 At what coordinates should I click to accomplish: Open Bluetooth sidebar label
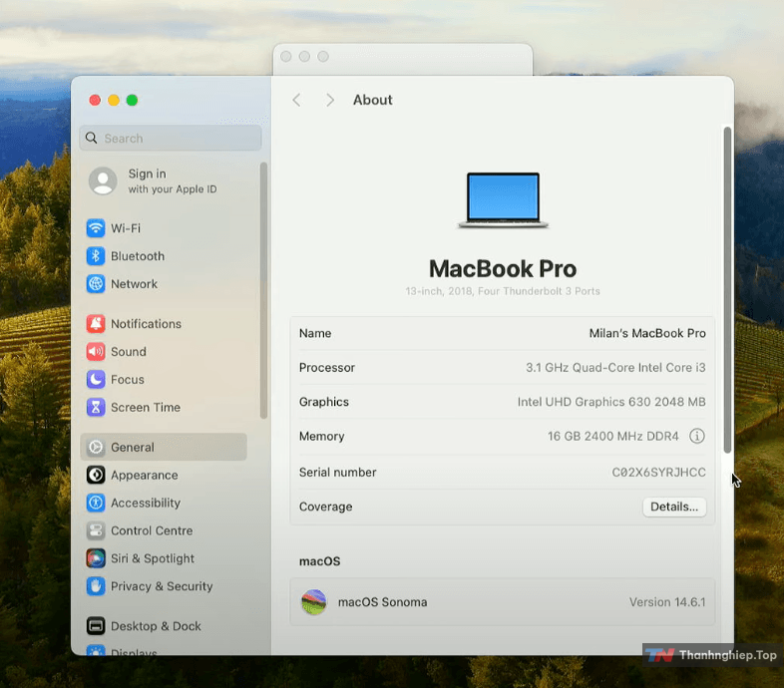[x=138, y=256]
